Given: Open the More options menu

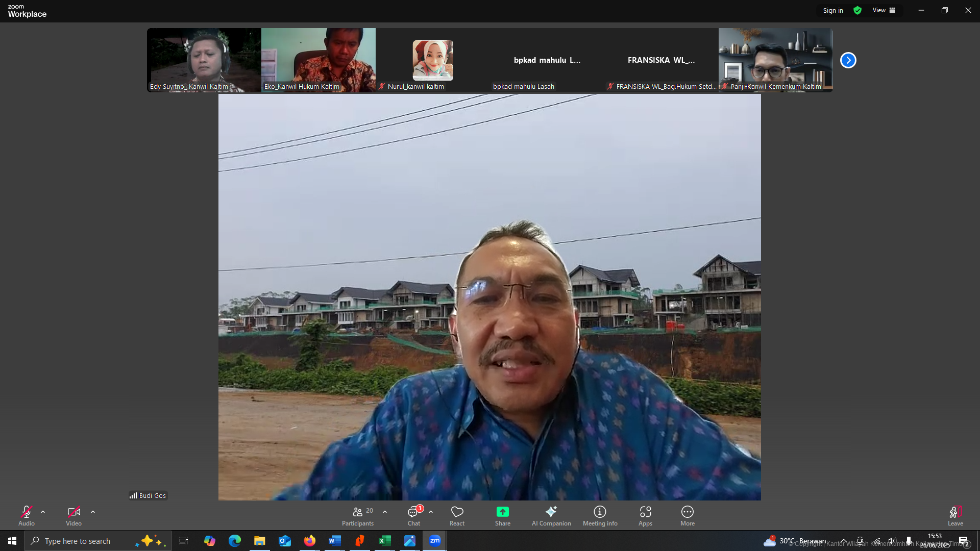Looking at the screenshot, I should coord(688,515).
